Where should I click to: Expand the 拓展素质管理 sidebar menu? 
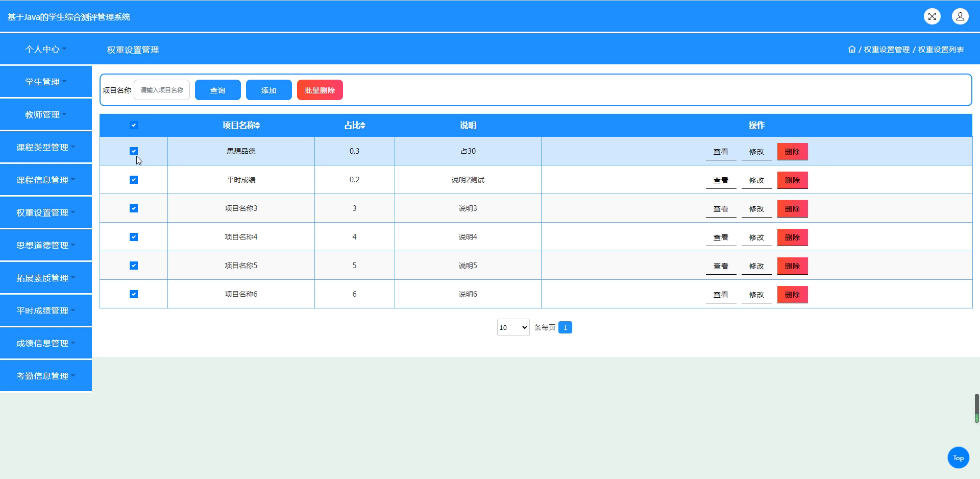[x=46, y=278]
